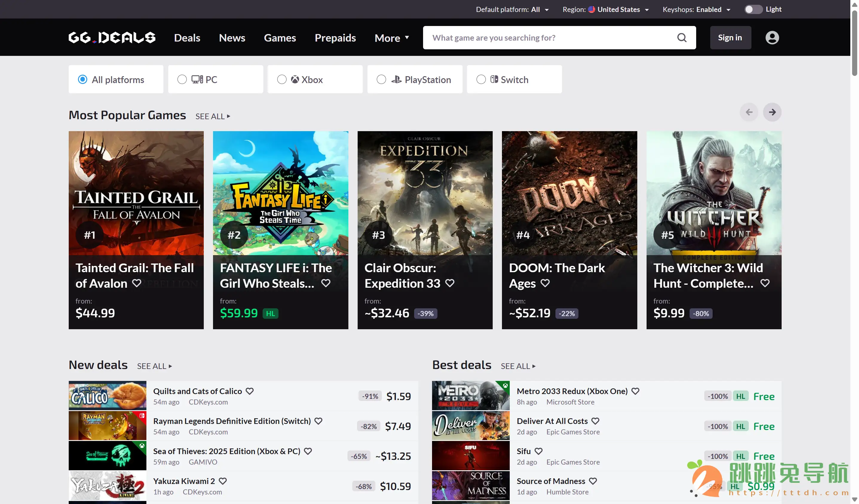
Task: Click the HL badge on Deliver At All Costs row
Action: point(740,426)
